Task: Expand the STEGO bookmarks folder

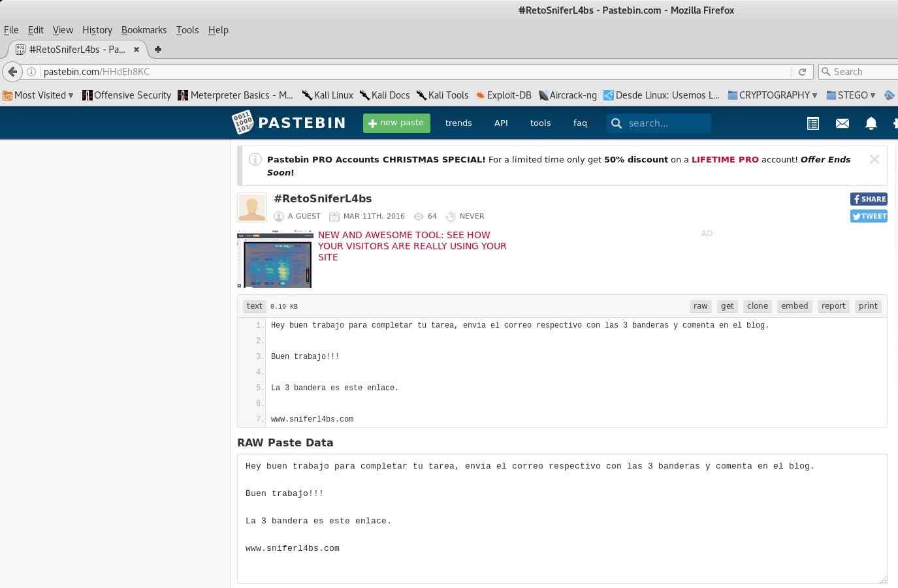Action: click(851, 95)
